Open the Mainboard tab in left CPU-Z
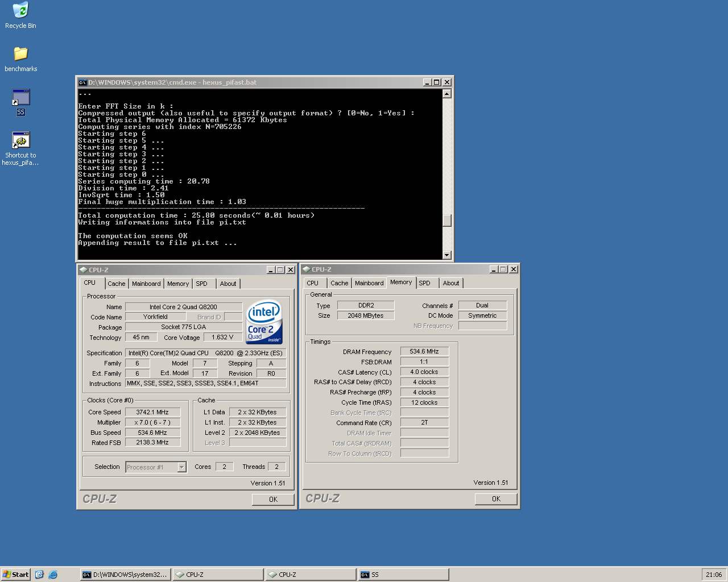 [146, 284]
